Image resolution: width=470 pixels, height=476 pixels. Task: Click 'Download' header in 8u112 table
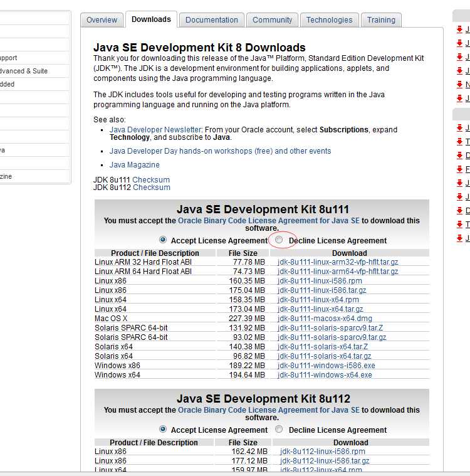[x=351, y=443]
